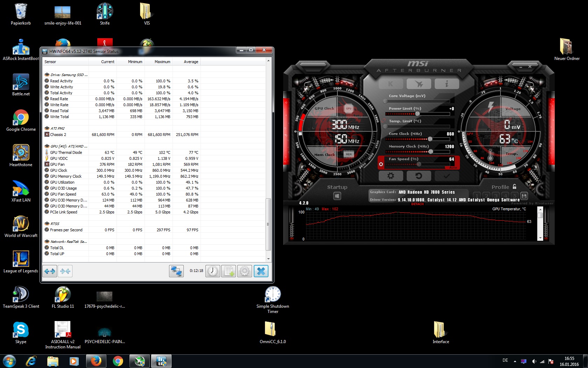Viewport: 588px width, 368px height.
Task: Click the Core Clock slider handle
Action: click(x=430, y=139)
